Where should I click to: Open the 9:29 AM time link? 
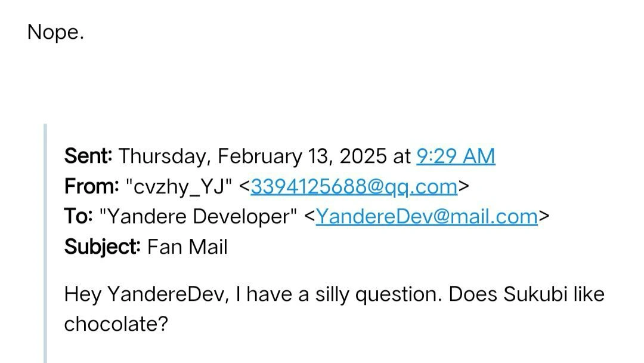456,156
